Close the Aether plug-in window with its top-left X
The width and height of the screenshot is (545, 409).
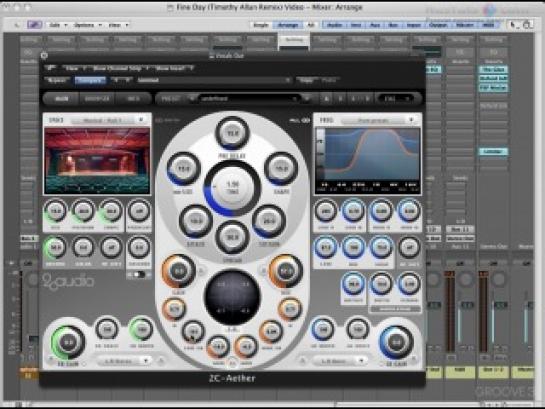click(44, 55)
